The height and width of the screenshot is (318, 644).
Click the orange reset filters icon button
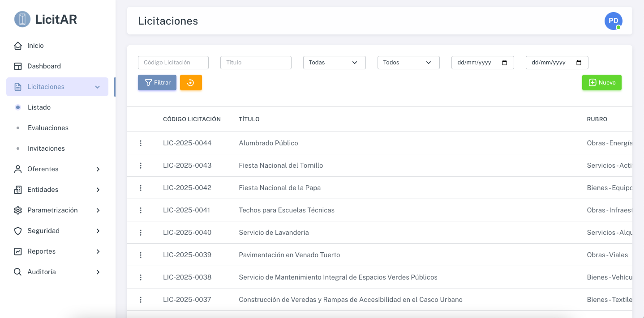(191, 83)
